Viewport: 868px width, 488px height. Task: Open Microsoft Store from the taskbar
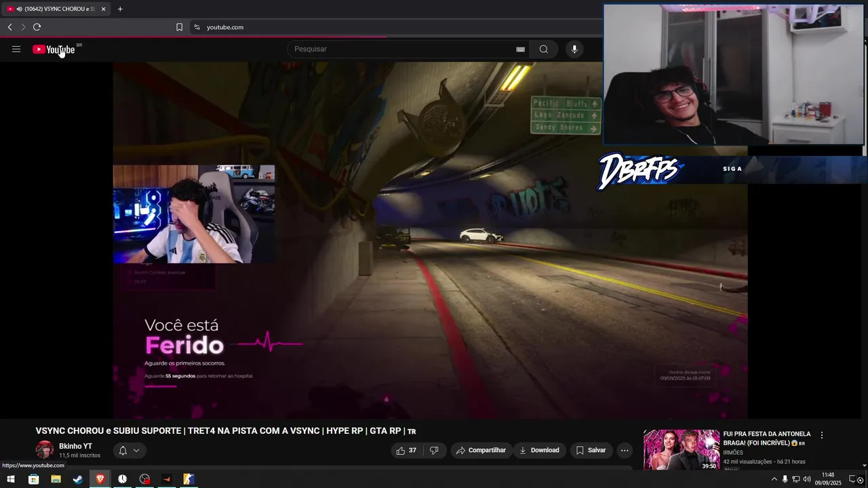(x=33, y=479)
